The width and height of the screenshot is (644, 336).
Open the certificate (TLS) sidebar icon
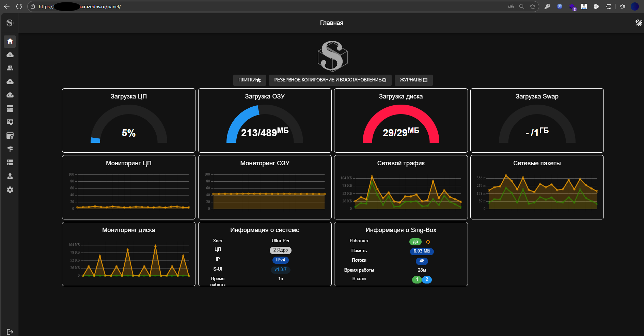10,122
